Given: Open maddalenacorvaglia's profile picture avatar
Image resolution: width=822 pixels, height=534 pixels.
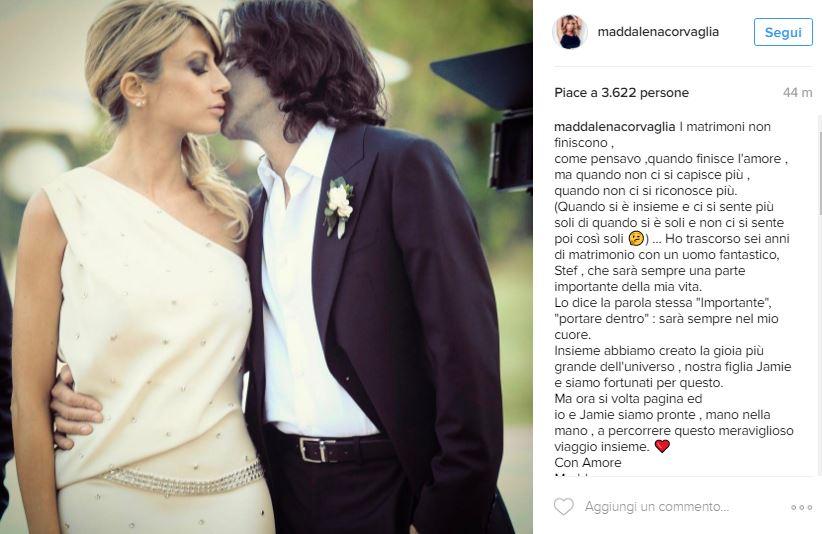Looking at the screenshot, I should (x=570, y=32).
